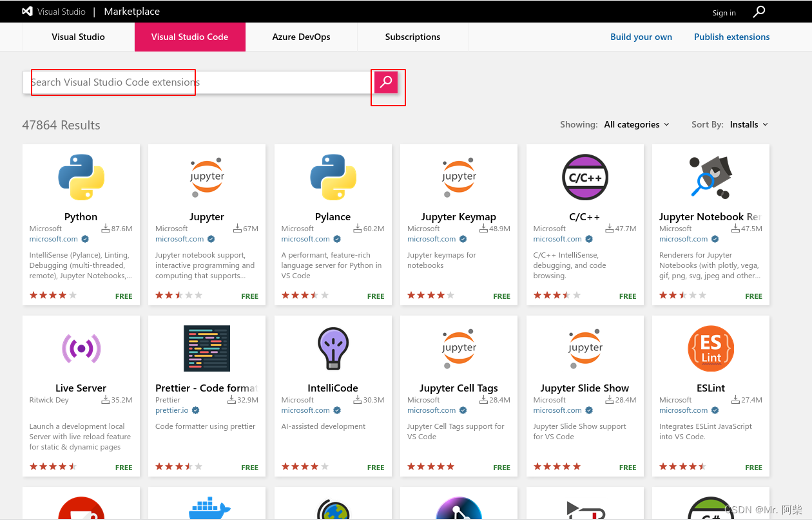Focus the Search Visual Studio Code extensions field
This screenshot has width=812, height=521.
tap(197, 82)
